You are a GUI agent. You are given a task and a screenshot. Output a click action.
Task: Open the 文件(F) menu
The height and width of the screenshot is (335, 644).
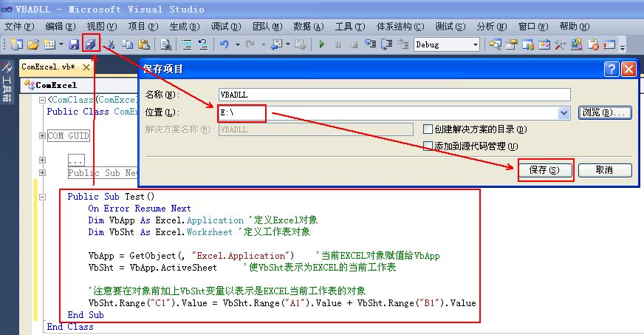19,27
